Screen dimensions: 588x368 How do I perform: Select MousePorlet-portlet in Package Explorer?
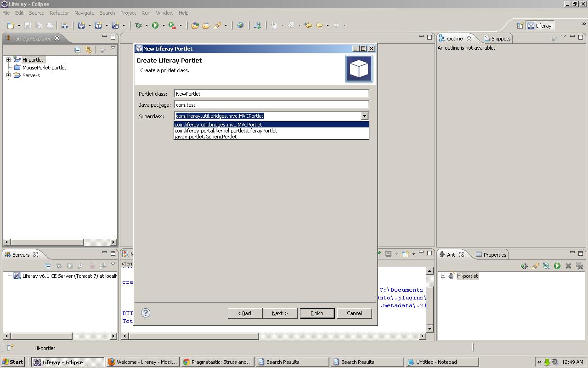[x=44, y=68]
